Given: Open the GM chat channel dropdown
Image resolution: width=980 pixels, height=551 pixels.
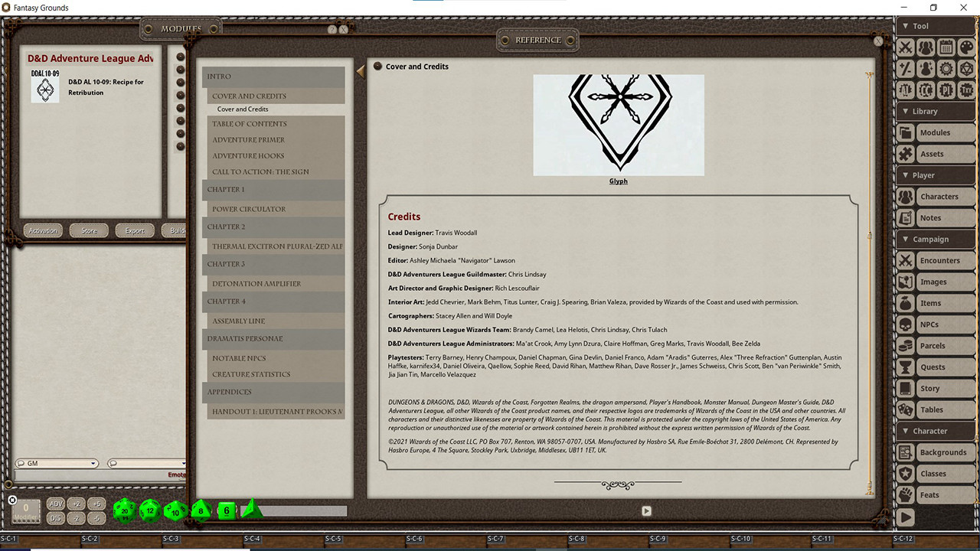Looking at the screenshot, I should click(x=93, y=463).
